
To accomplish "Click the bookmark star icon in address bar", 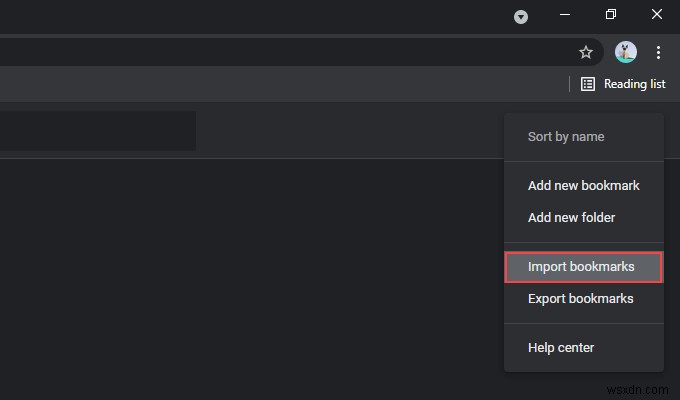I will 586,52.
